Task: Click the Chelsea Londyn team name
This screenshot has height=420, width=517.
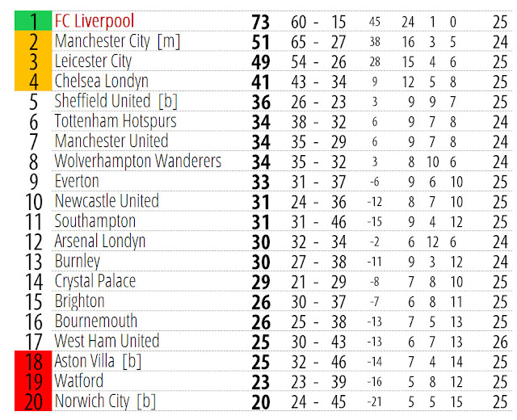Action: [101, 82]
